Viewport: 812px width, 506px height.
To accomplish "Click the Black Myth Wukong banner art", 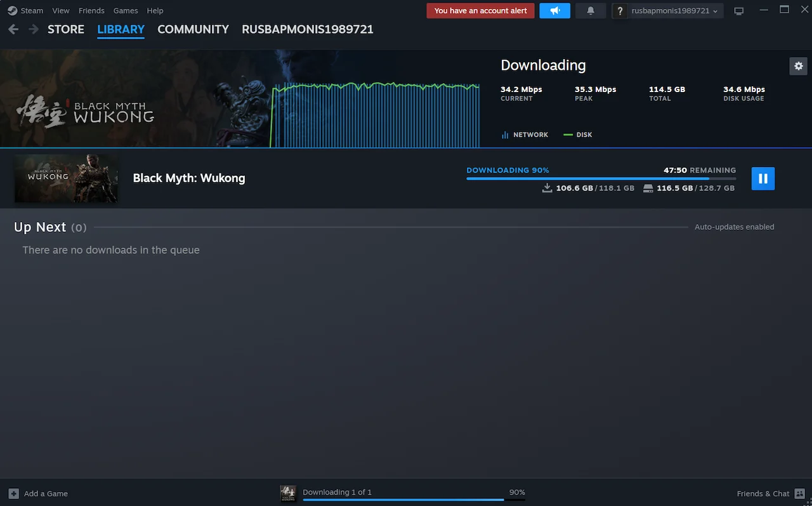I will point(134,99).
